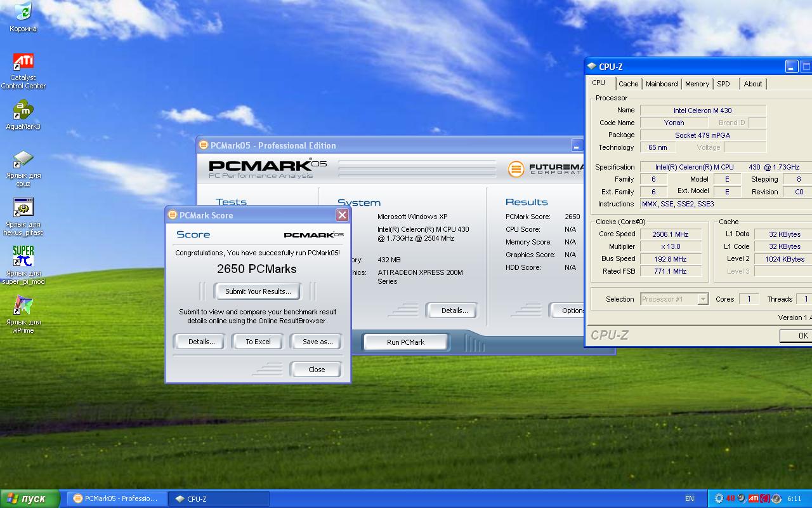The width and height of the screenshot is (812, 508).
Task: Click the Intel Celeron M 430 name field
Action: pos(703,110)
